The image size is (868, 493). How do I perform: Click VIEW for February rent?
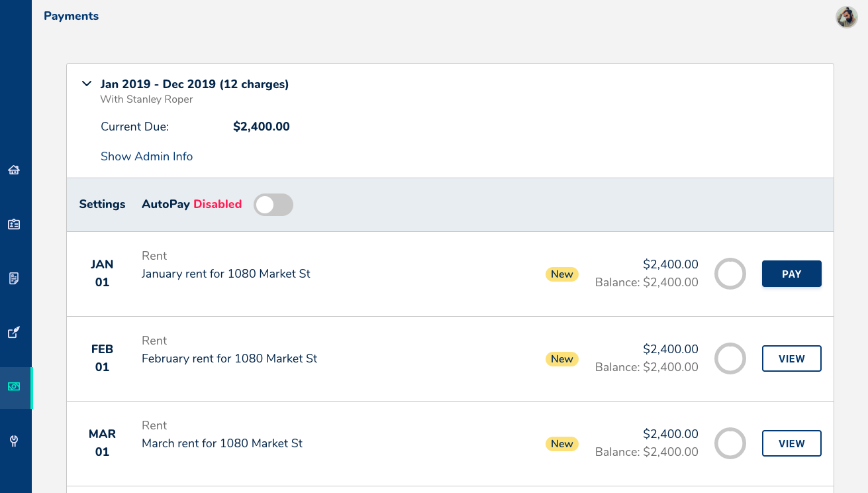point(791,358)
